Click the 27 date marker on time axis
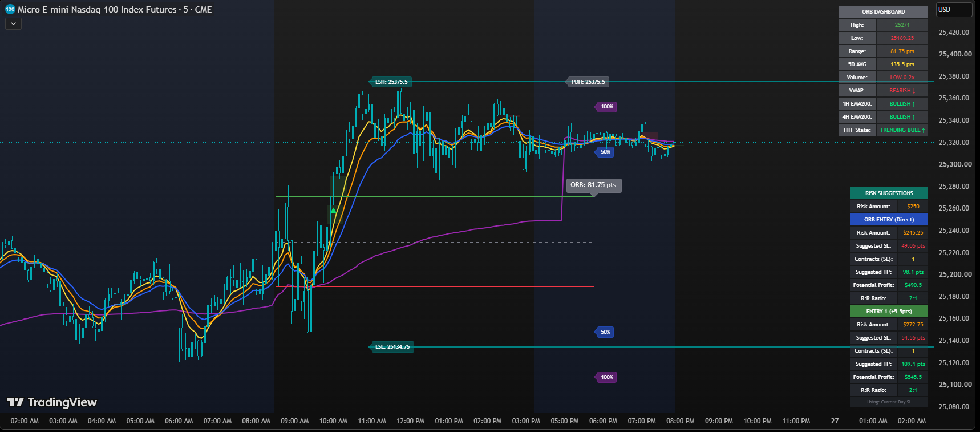The width and height of the screenshot is (980, 432). click(x=835, y=421)
